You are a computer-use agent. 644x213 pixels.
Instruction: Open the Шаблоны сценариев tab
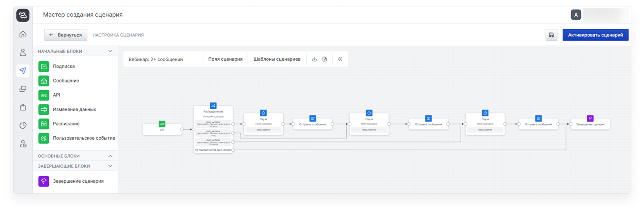pos(277,59)
